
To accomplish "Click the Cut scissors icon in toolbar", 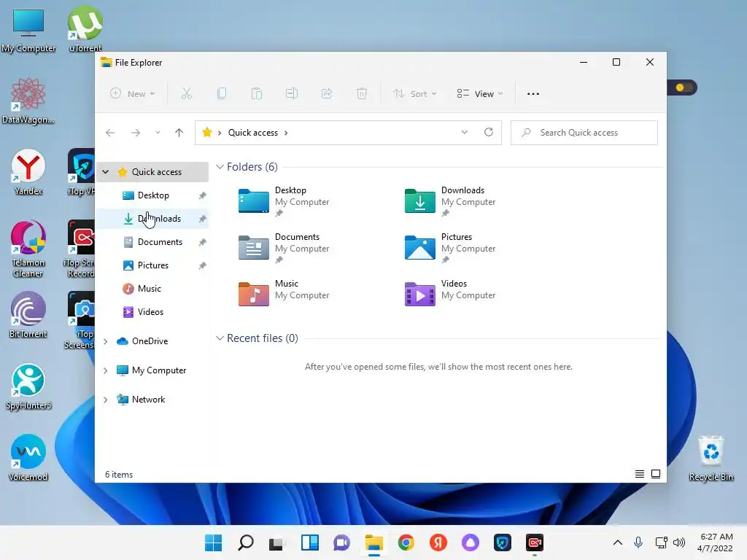I will coord(186,94).
